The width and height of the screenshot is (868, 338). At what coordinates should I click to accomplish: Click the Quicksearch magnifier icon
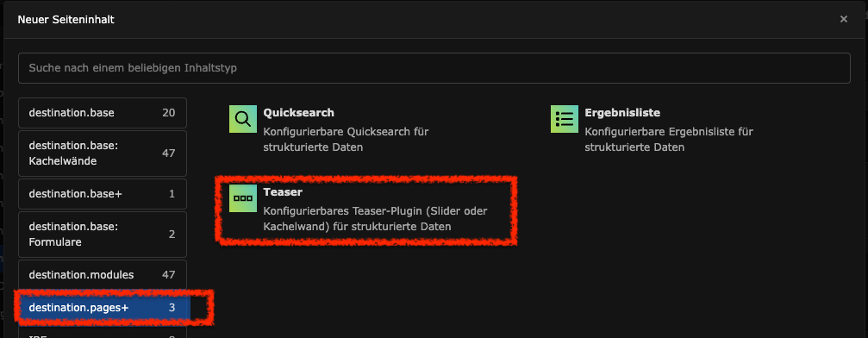coord(243,119)
